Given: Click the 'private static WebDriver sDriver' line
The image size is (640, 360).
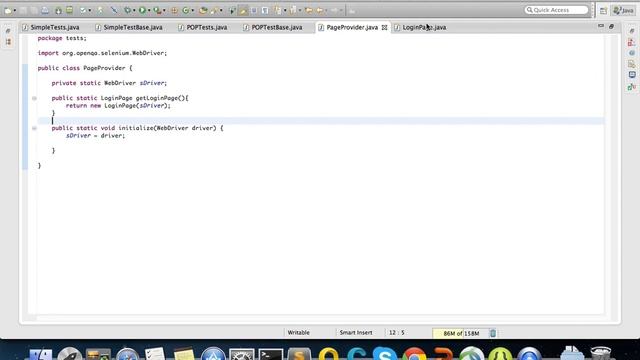Looking at the screenshot, I should [x=109, y=83].
